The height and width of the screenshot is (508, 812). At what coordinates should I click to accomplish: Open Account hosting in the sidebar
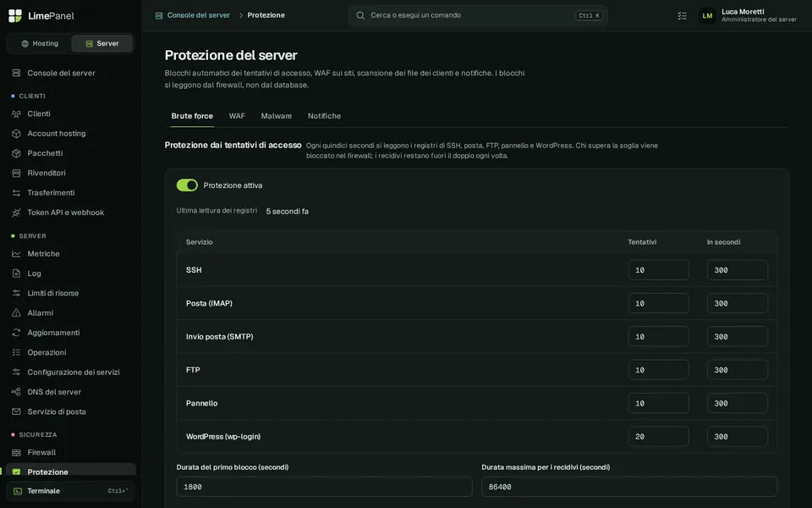[x=71, y=133]
